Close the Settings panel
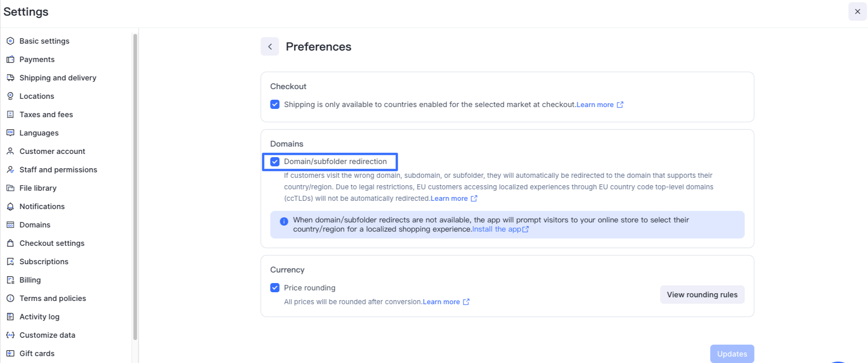868x363 pixels. [857, 11]
